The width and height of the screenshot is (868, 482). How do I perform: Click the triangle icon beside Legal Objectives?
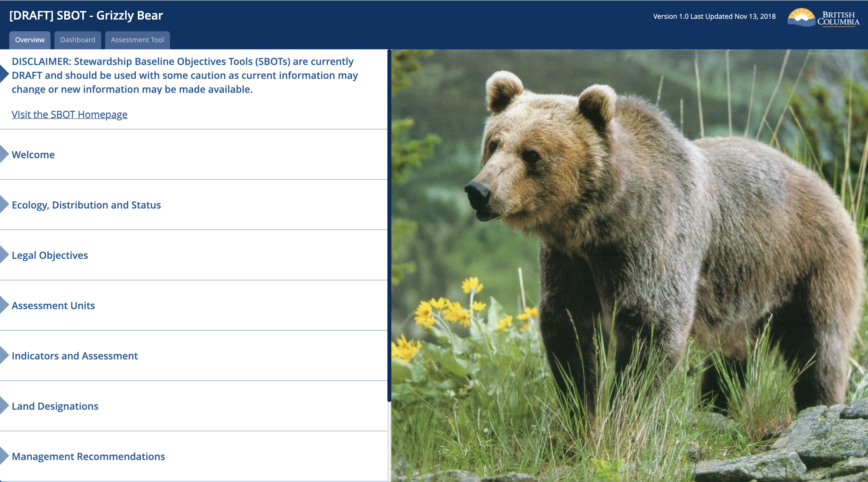4,255
